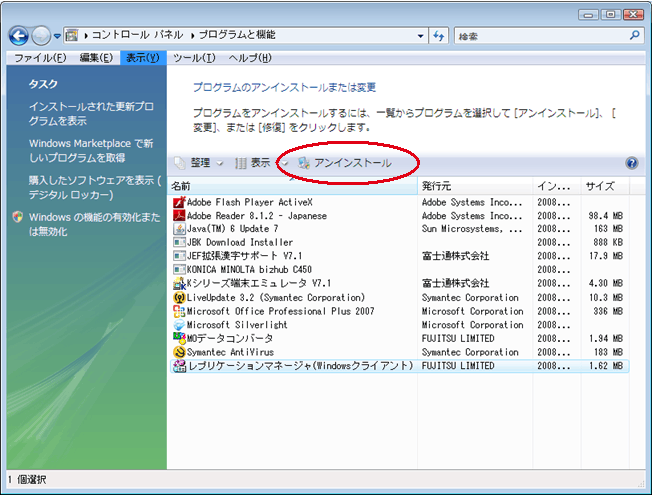Click the JEF拡張漢字サポート V7.1 icon
This screenshot has width=652, height=495.
click(179, 256)
